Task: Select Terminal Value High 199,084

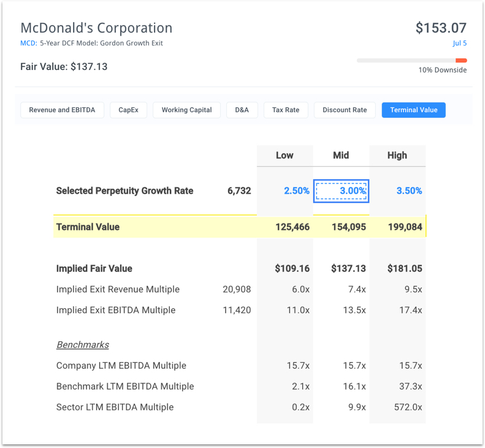Action: click(405, 227)
